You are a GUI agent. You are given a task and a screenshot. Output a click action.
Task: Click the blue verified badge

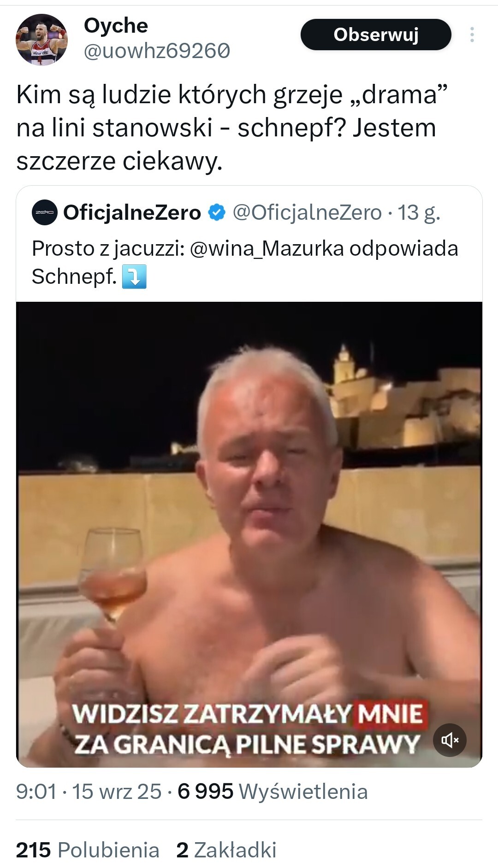pyautogui.click(x=217, y=212)
